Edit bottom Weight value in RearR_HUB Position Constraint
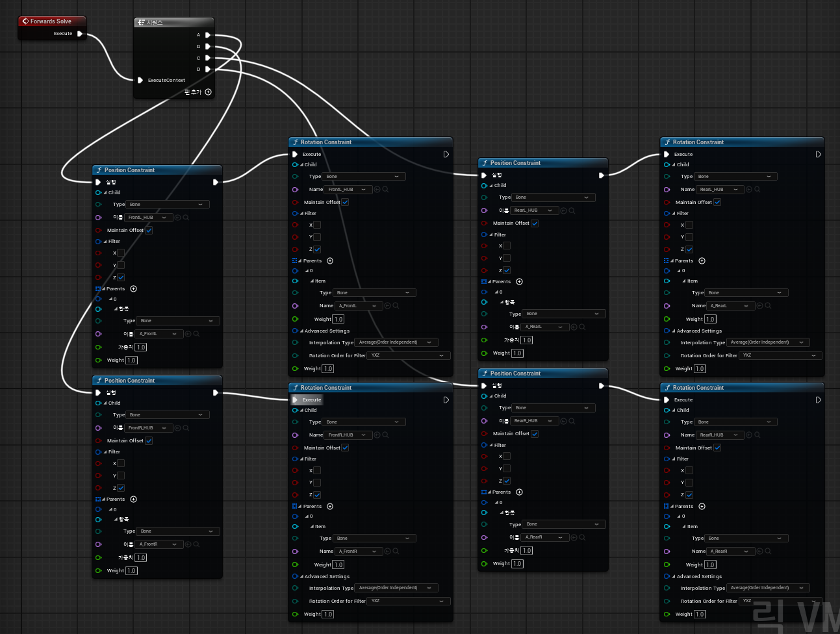 click(517, 564)
